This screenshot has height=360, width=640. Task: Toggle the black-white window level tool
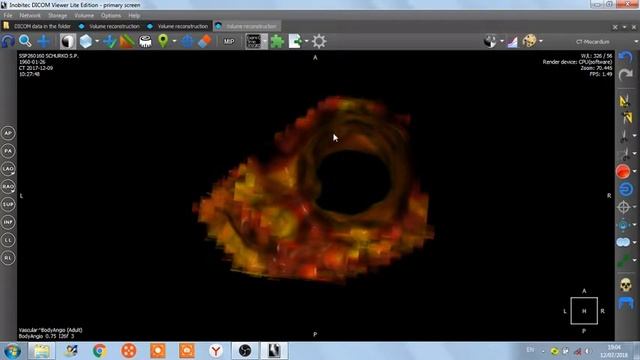[x=68, y=41]
